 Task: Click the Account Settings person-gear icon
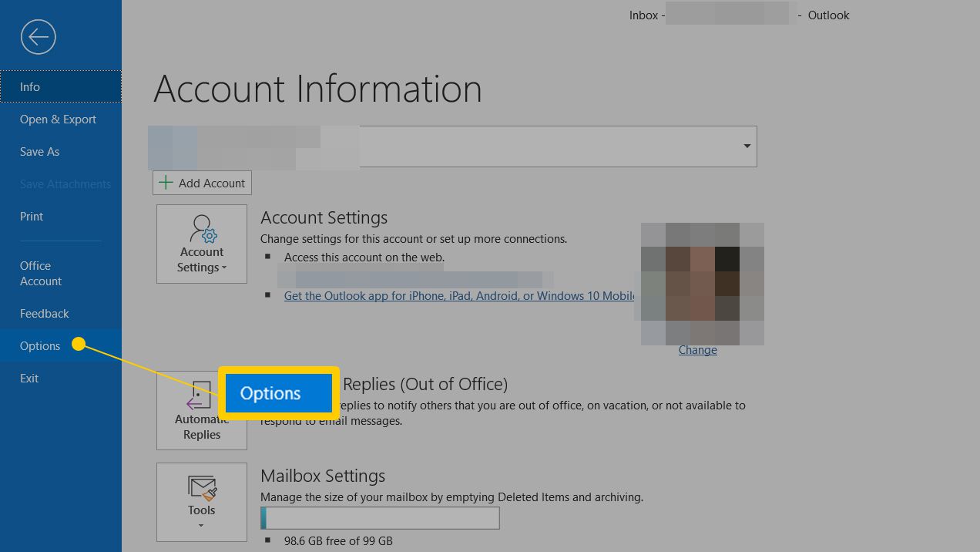pos(203,229)
